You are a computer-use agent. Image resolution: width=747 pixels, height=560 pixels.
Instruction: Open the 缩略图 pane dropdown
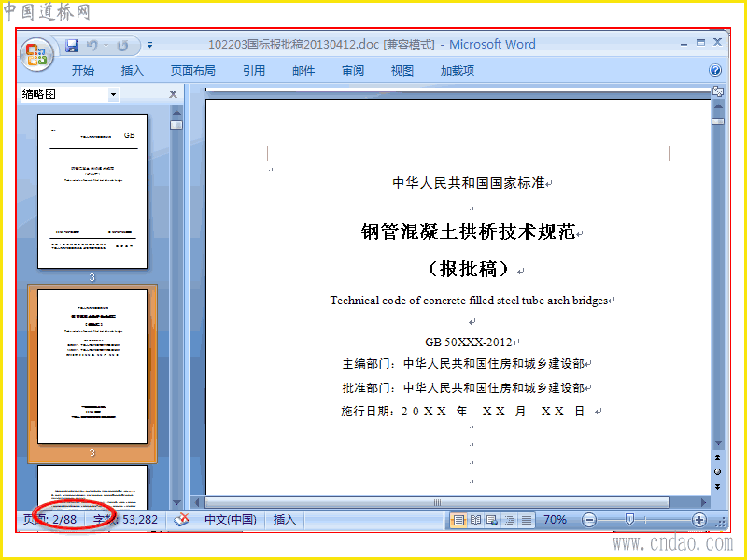pos(113,94)
